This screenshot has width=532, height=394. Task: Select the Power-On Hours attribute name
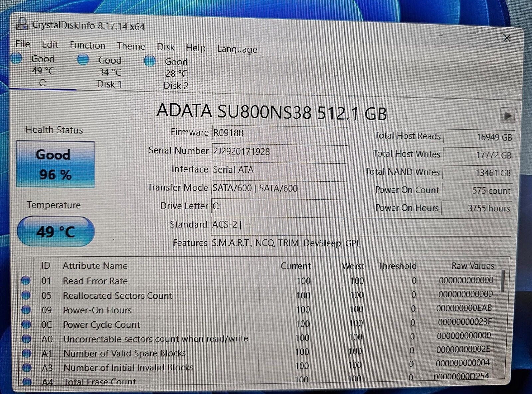tap(97, 310)
